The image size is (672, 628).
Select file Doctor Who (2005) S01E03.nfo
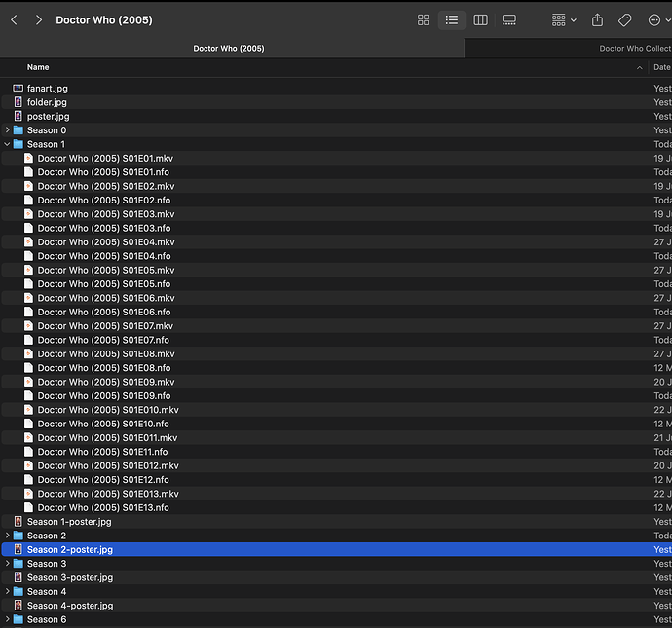pos(104,228)
